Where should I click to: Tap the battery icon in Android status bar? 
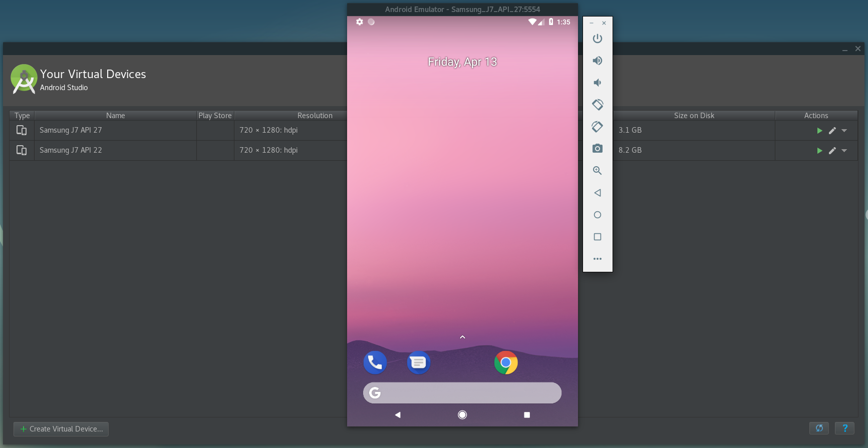[551, 22]
